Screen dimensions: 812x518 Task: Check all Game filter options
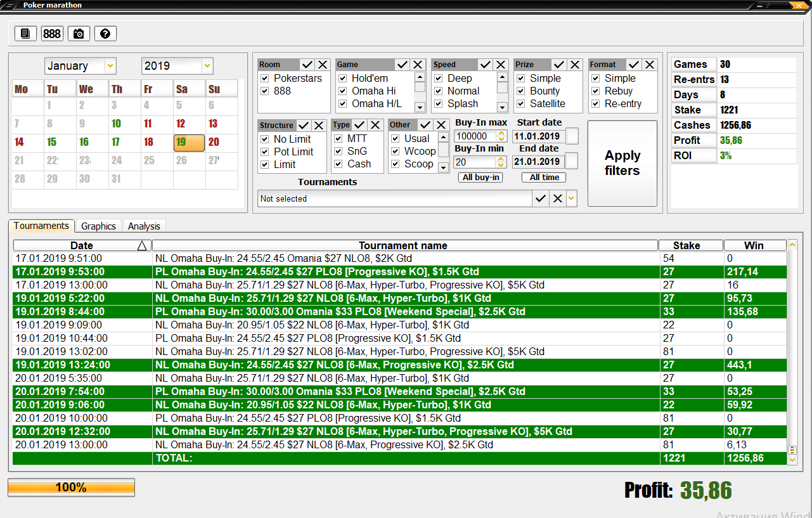(x=403, y=65)
